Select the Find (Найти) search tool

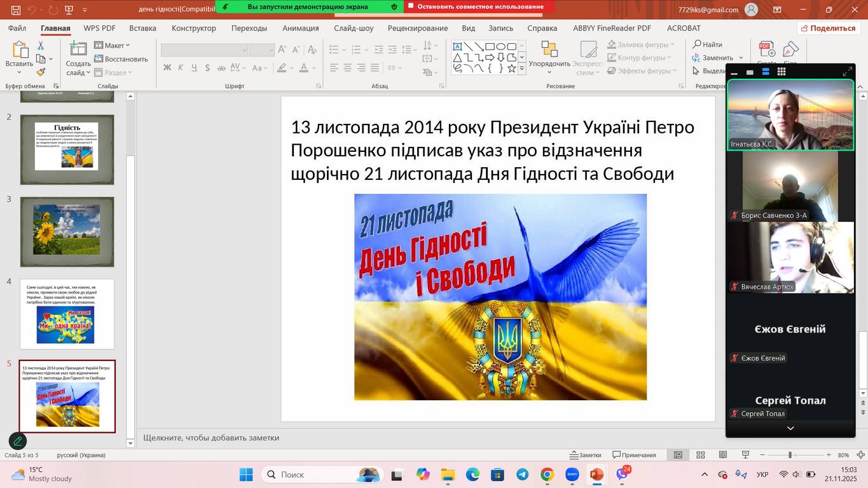click(707, 44)
